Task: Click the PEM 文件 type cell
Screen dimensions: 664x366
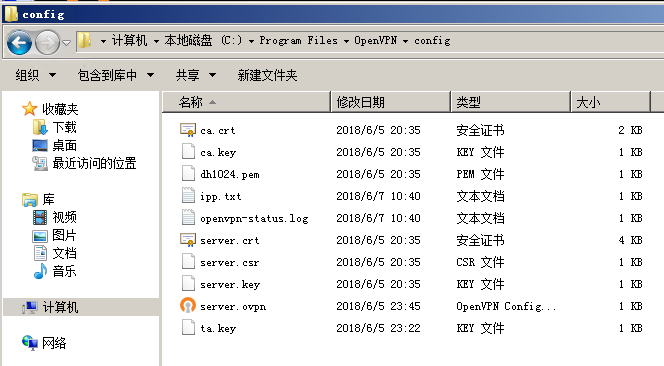Action: point(480,174)
